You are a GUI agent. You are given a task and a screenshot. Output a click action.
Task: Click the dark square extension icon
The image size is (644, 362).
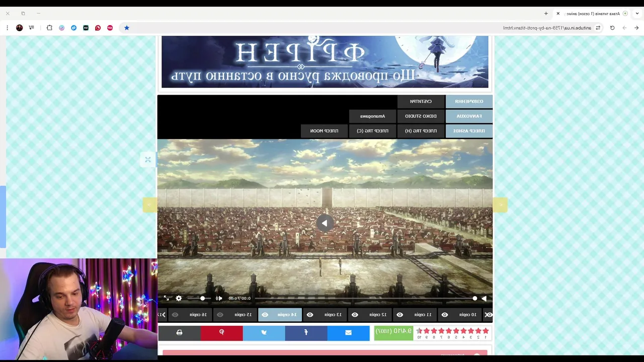point(86,28)
